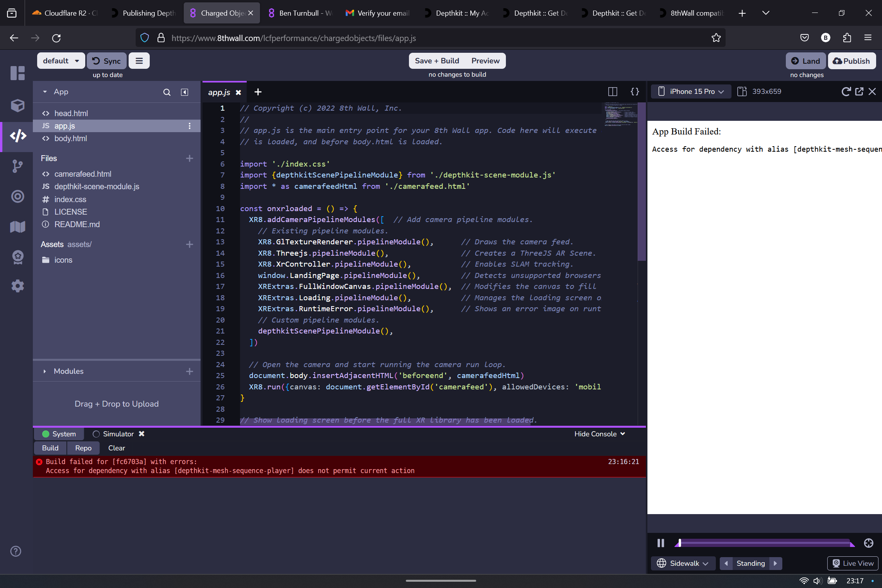Select the System console radio option
The image size is (882, 588).
click(x=46, y=434)
